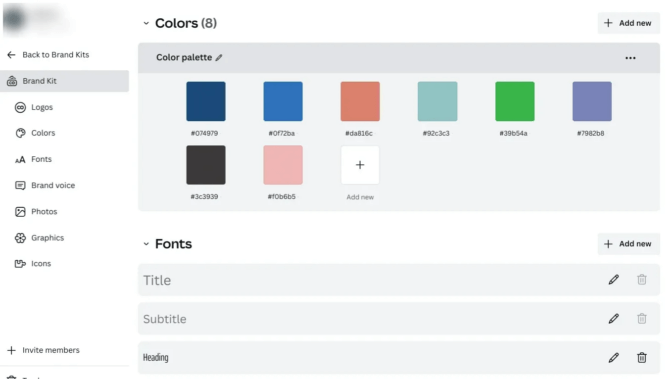
Task: Rename Color palette with pencil icon
Action: pos(219,57)
